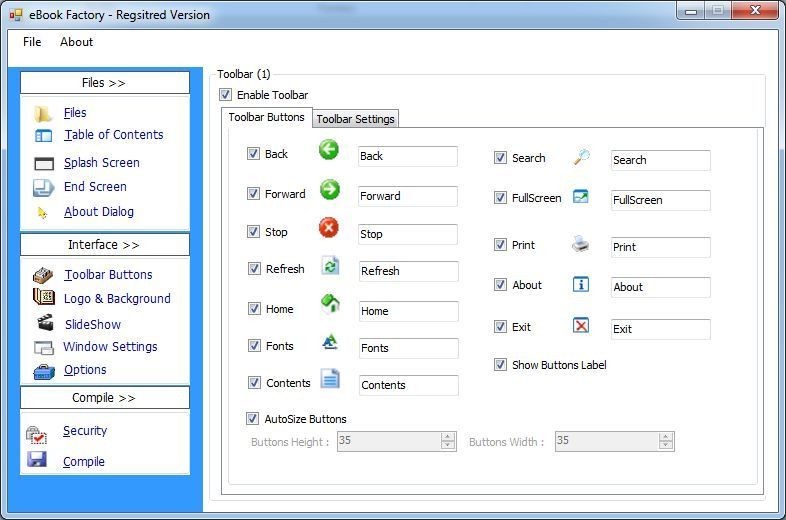Toggle the Compile >> section header
Image resolution: width=786 pixels, height=520 pixels.
[x=105, y=398]
